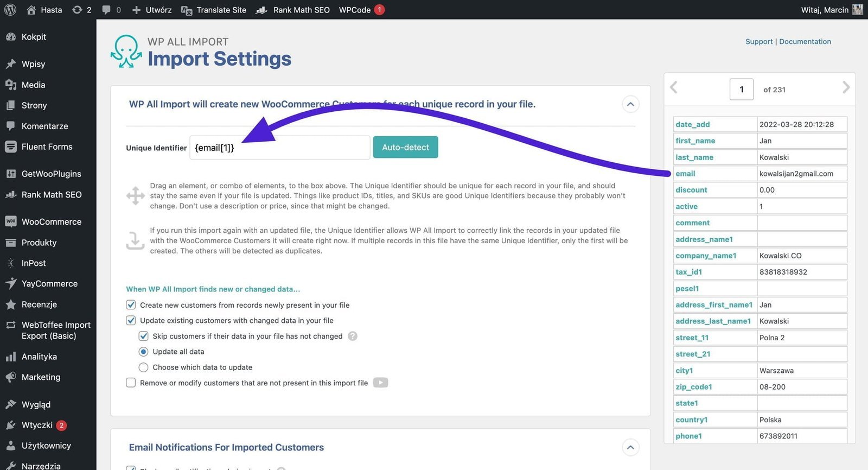
Task: Click the Auto-detect button
Action: click(x=405, y=147)
